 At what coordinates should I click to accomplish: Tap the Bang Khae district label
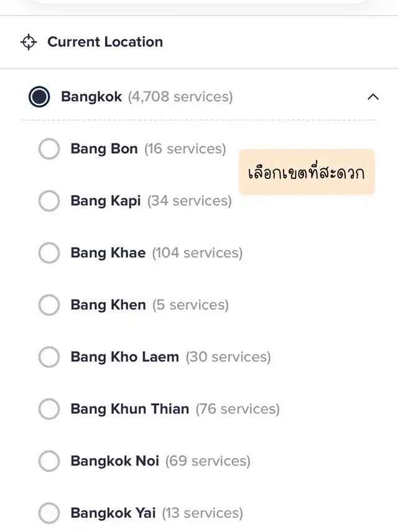[108, 253]
